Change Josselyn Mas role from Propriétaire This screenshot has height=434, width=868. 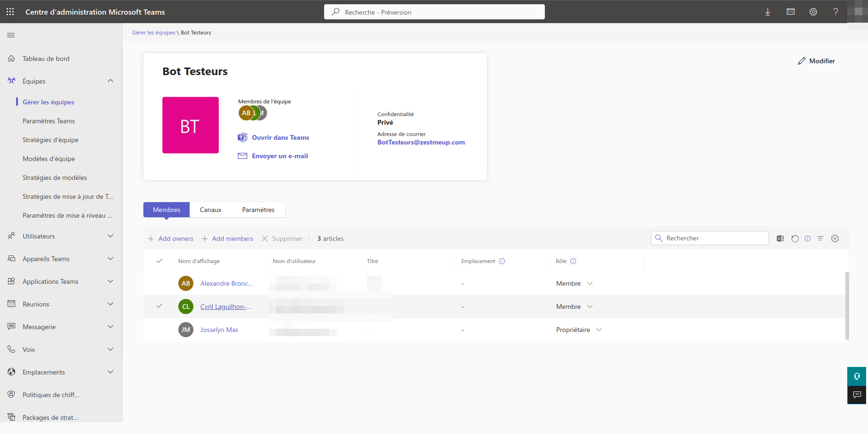click(599, 330)
